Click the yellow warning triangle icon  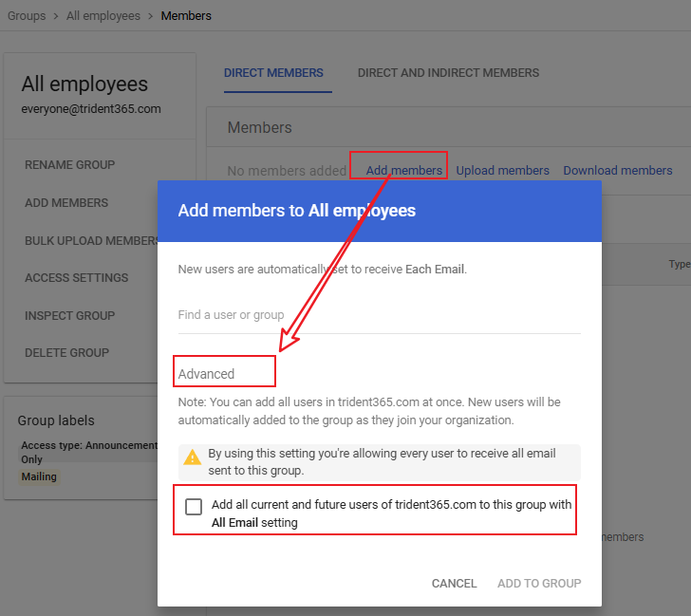[193, 457]
